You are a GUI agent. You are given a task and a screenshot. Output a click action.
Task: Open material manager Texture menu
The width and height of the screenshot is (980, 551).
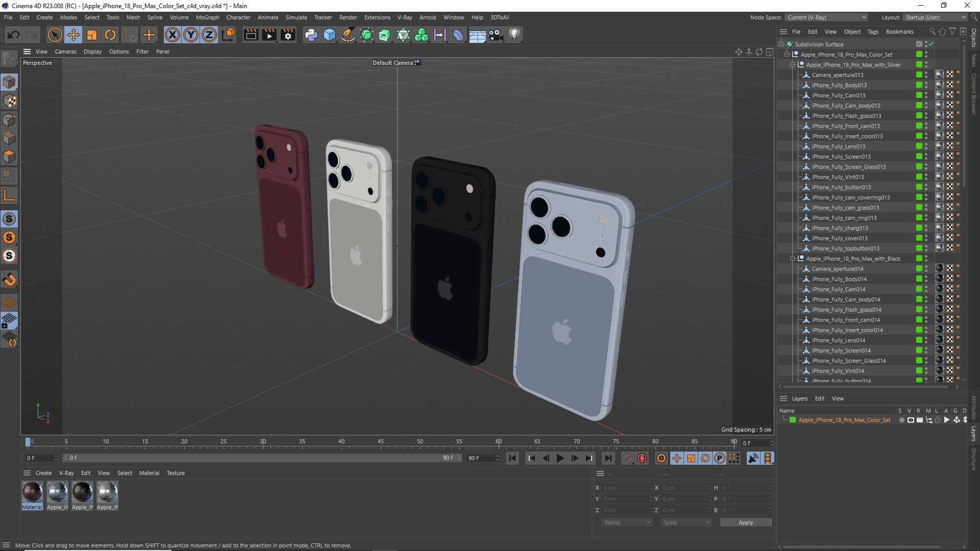[176, 473]
